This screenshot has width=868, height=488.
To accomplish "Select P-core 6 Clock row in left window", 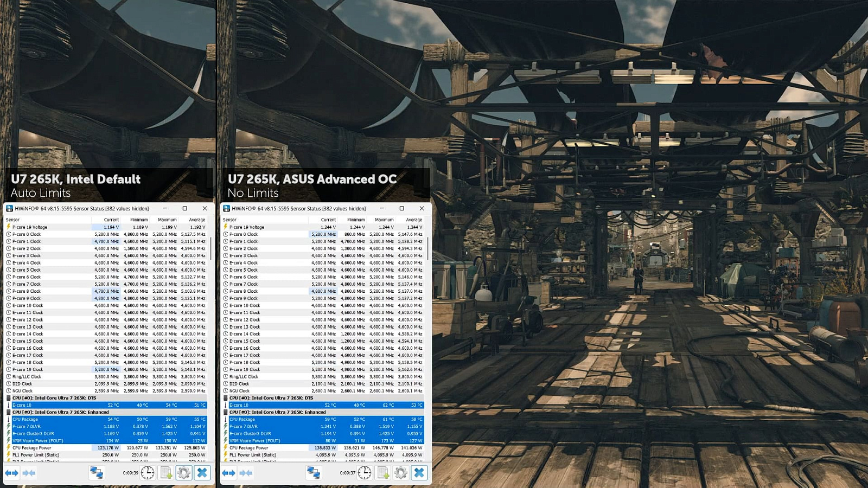I will [106, 277].
